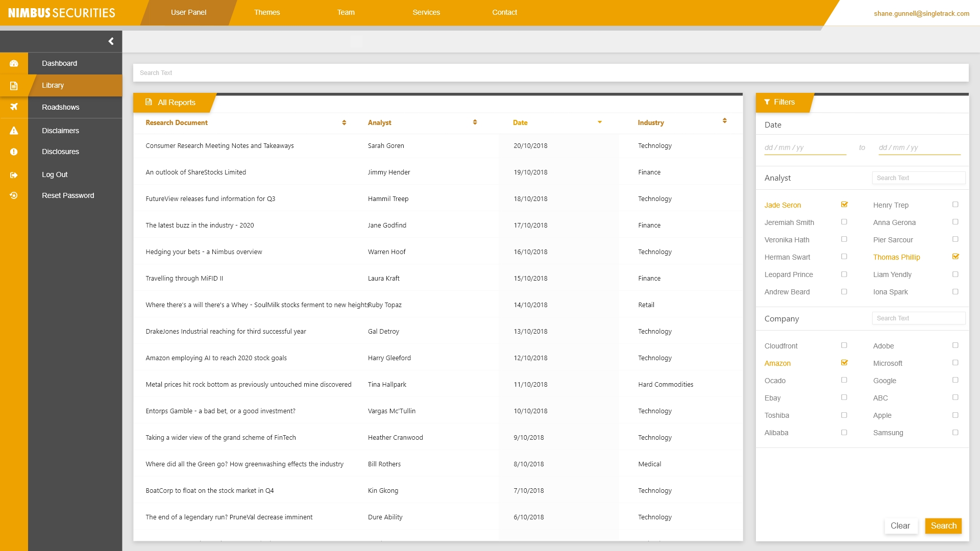Screen dimensions: 980x551
Task: Click the Library document icon
Action: pyautogui.click(x=14, y=86)
